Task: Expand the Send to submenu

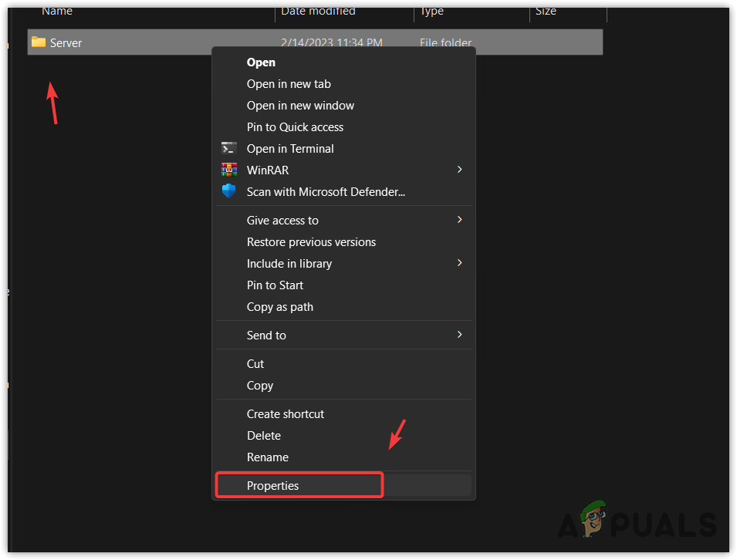Action: (460, 335)
